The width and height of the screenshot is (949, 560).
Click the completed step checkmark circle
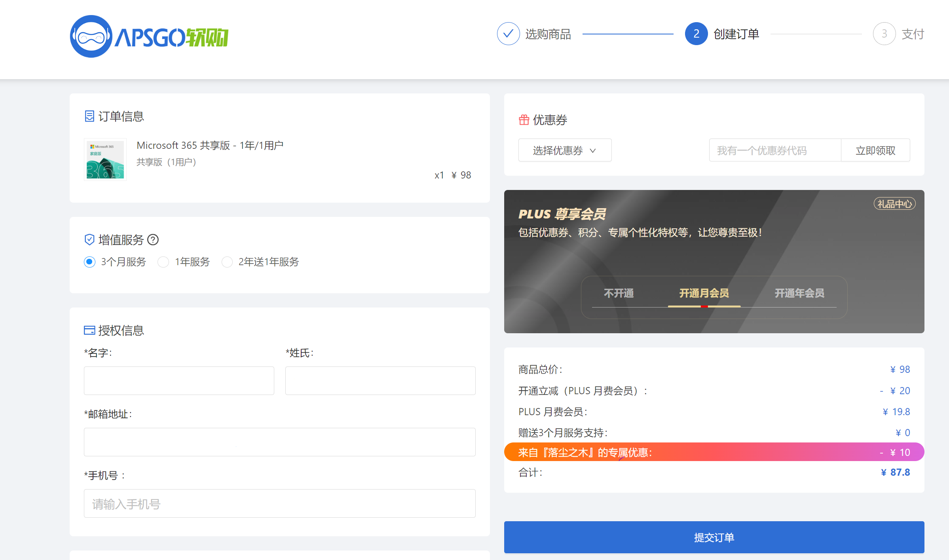[508, 34]
